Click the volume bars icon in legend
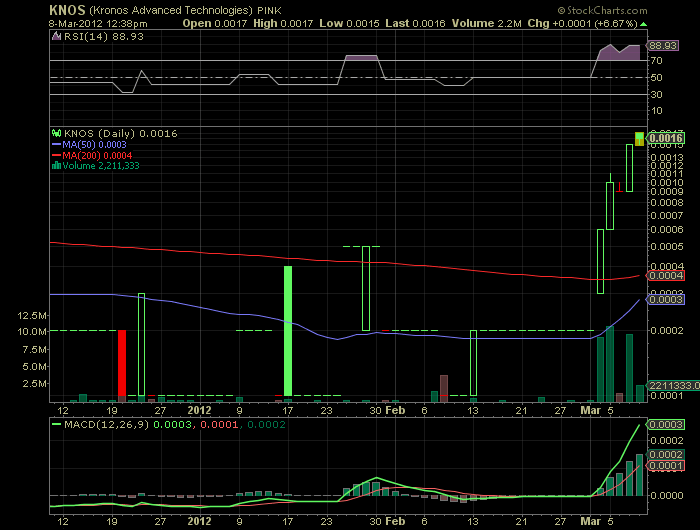Screen dimensions: 700x530 [x=56, y=166]
